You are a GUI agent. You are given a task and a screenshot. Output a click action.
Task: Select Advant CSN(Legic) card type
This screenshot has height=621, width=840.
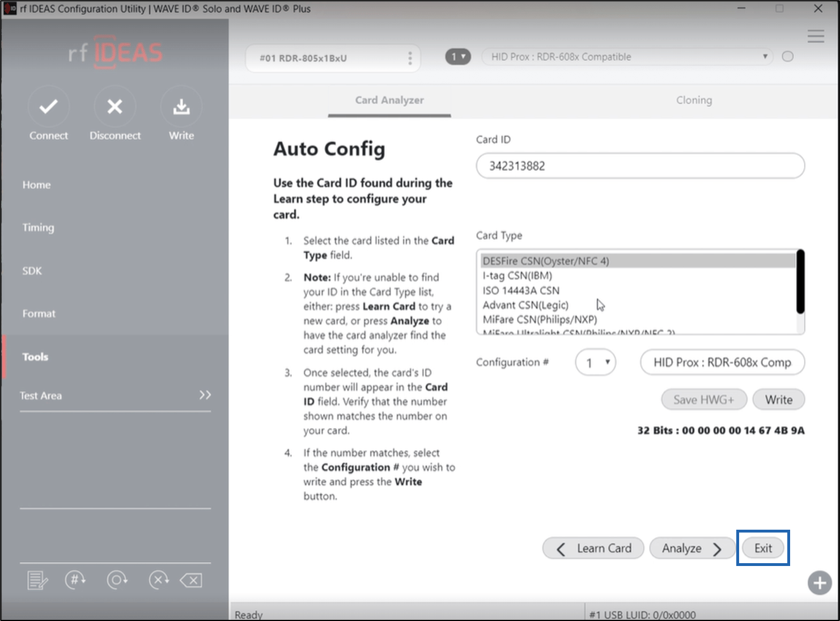point(638,305)
